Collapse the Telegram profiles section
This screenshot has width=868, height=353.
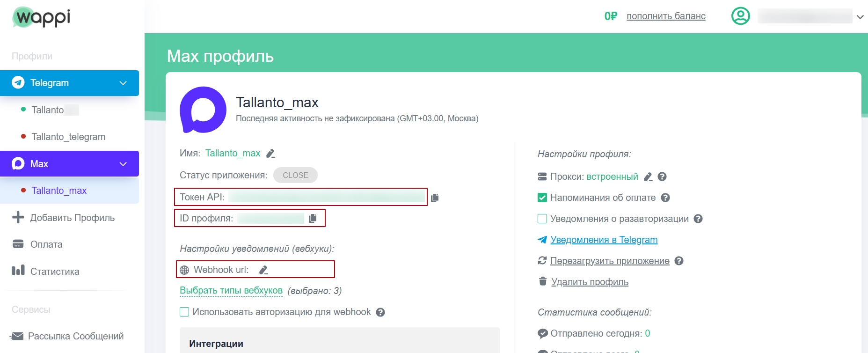(x=123, y=83)
